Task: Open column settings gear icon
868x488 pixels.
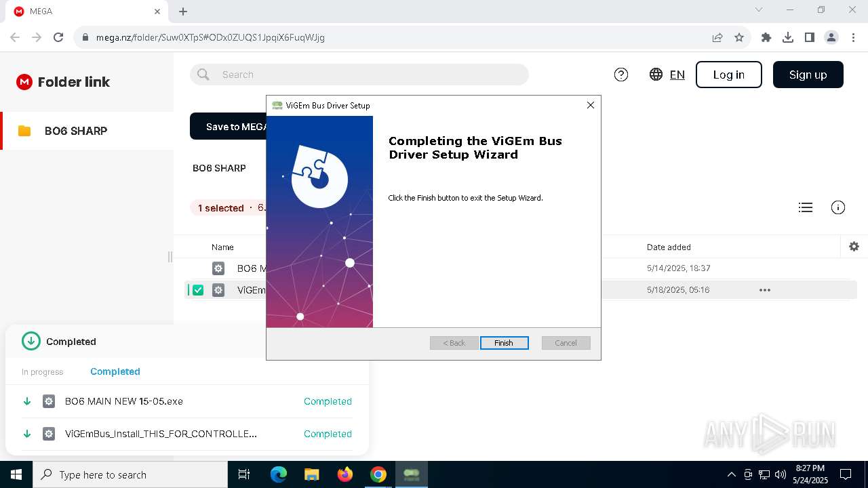Action: click(x=854, y=247)
